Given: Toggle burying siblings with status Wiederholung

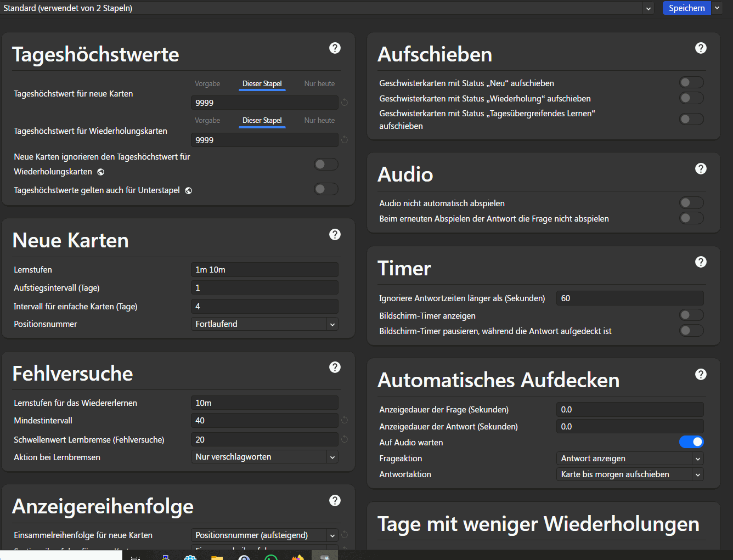Looking at the screenshot, I should click(691, 98).
